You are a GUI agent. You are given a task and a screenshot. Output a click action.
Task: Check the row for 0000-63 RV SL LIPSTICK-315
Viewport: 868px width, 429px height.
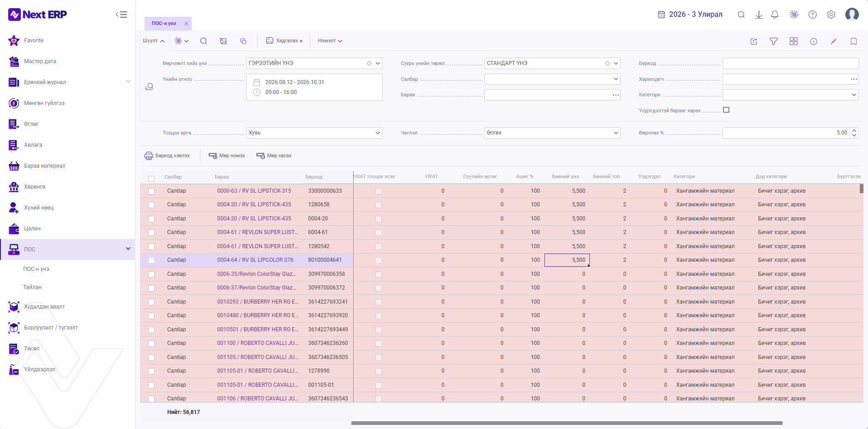tap(151, 191)
